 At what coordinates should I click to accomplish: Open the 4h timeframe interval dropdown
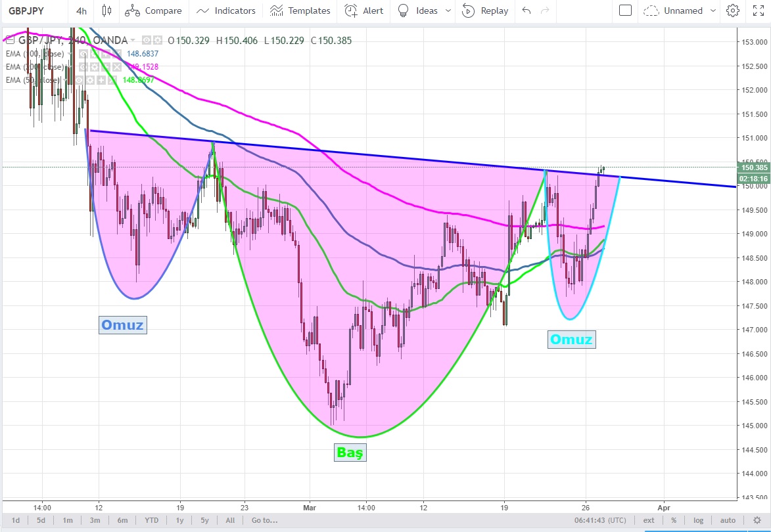[x=81, y=11]
